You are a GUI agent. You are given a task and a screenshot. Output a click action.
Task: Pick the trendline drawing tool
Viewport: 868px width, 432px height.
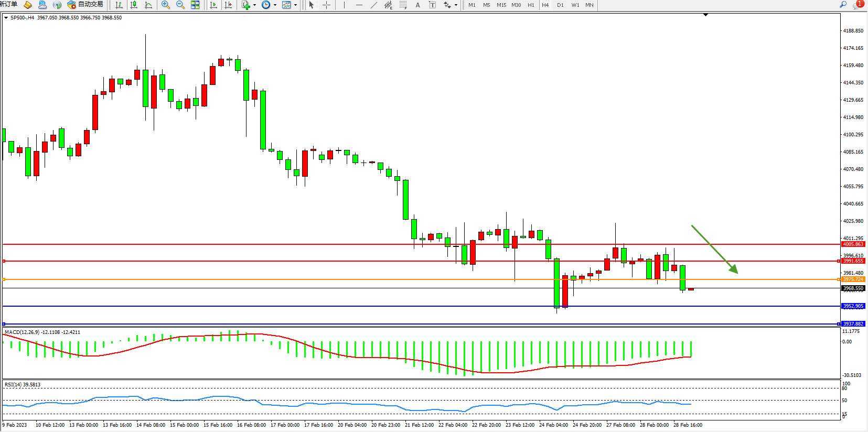pos(373,5)
